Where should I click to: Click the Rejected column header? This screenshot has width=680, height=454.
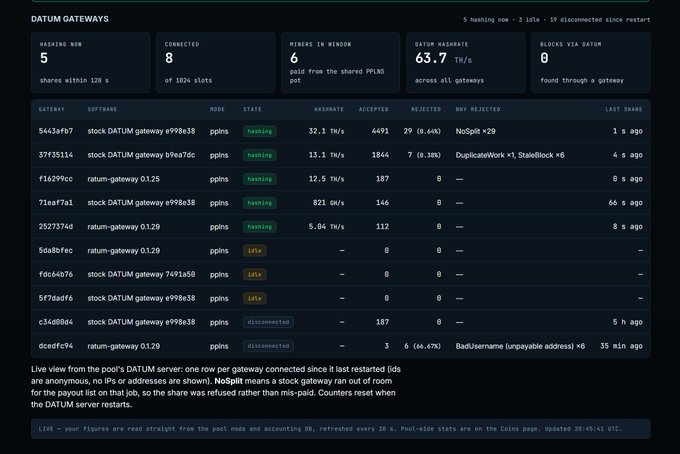point(426,109)
